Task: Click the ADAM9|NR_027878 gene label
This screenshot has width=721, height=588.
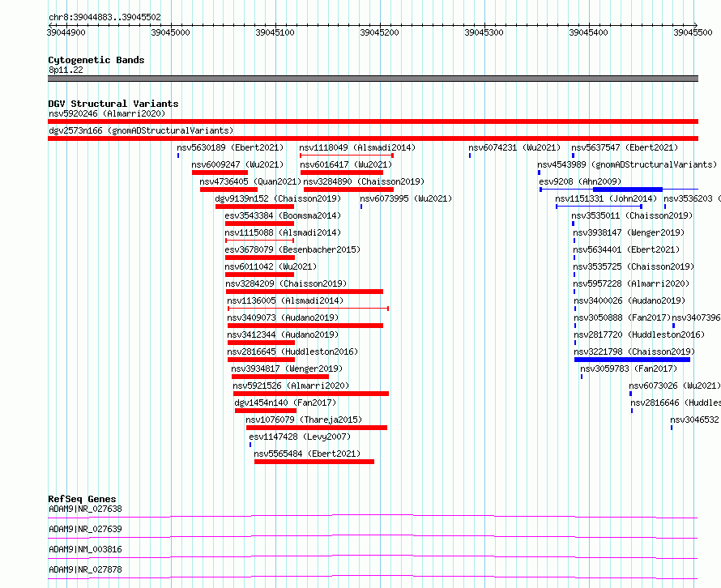Action: tap(86, 569)
